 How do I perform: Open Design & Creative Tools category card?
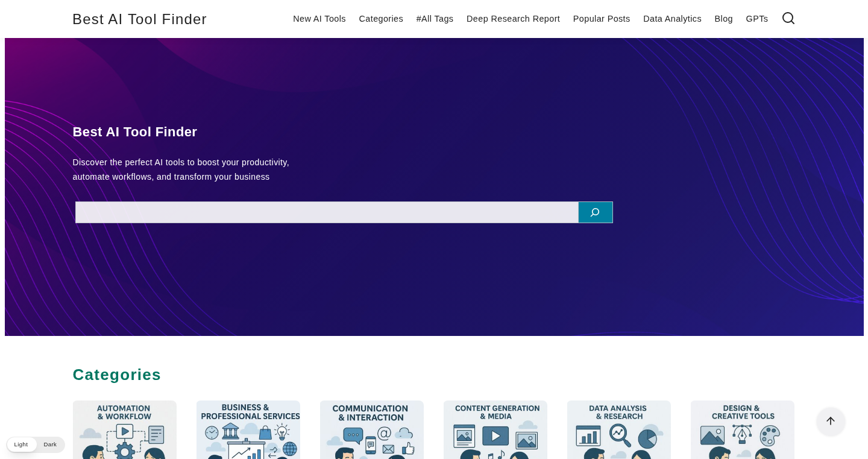743,429
